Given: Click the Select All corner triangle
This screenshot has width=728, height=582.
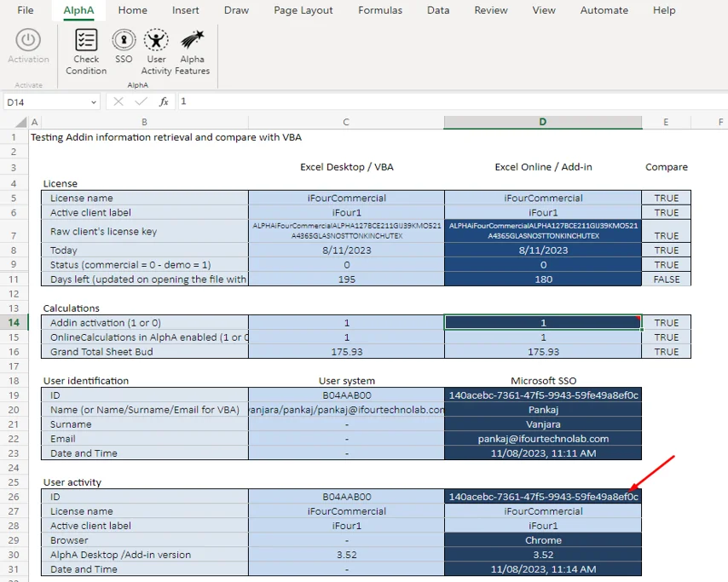Looking at the screenshot, I should [x=20, y=122].
